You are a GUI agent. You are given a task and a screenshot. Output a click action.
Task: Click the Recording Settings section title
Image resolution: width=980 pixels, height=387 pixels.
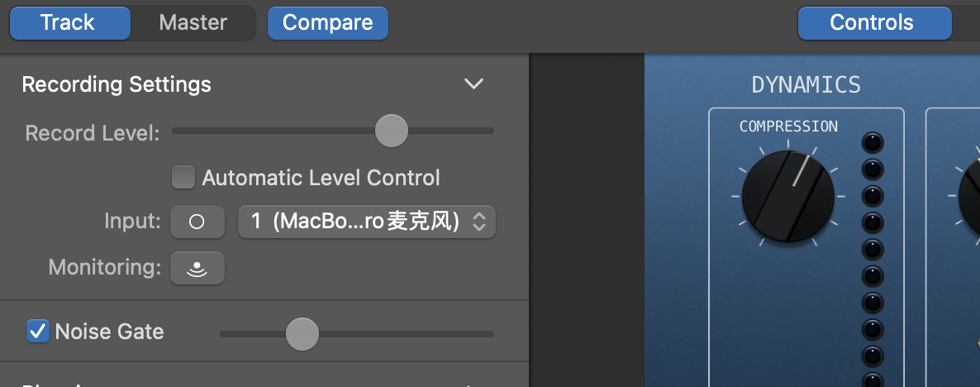117,84
